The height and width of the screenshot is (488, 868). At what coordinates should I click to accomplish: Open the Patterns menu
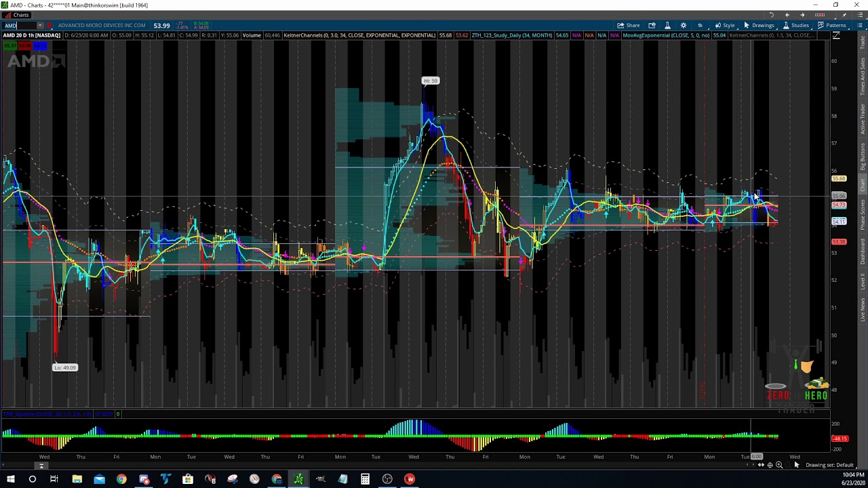[831, 26]
